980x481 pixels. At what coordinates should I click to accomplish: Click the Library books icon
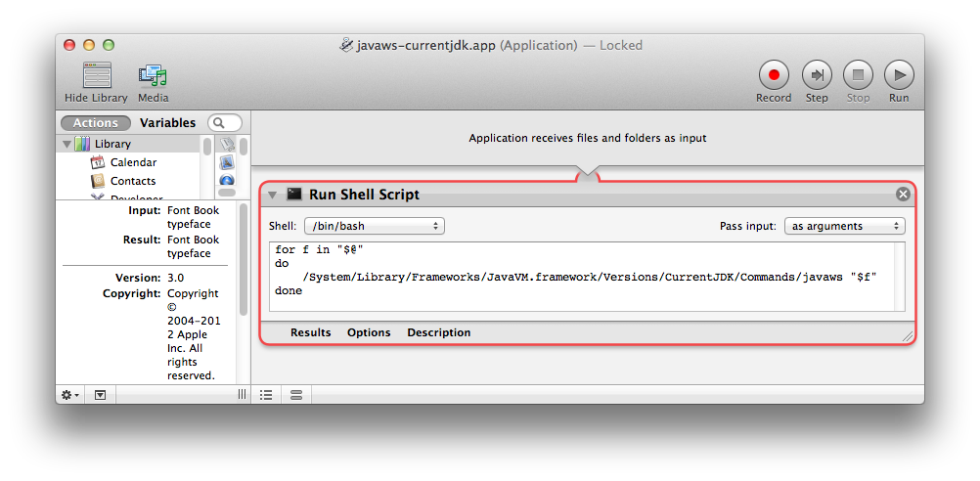pos(82,144)
